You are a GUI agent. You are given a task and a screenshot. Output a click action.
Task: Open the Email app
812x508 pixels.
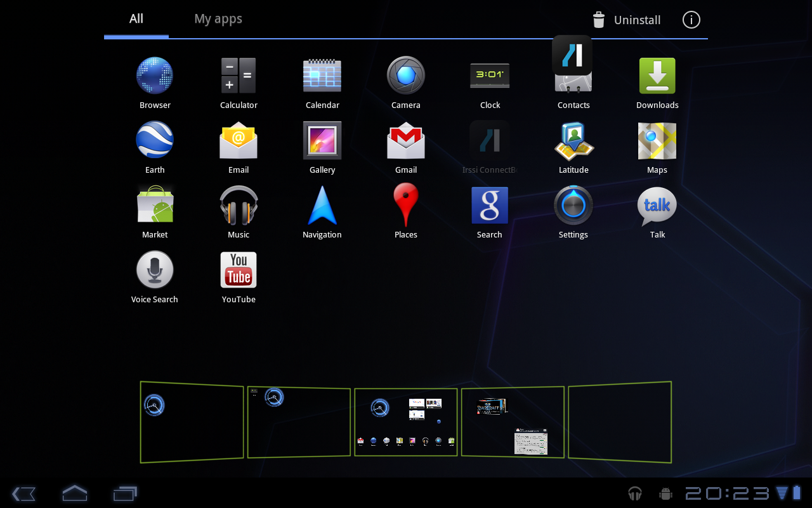[x=239, y=147]
